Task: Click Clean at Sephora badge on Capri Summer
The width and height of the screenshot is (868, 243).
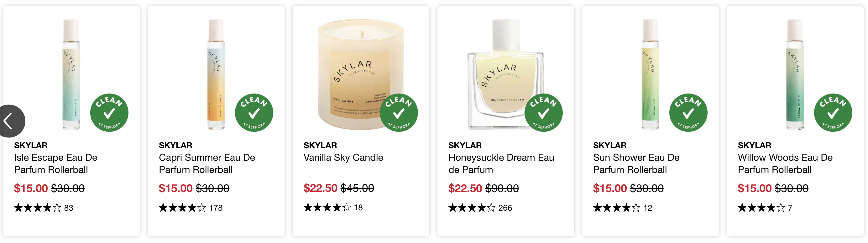Action: (x=254, y=113)
